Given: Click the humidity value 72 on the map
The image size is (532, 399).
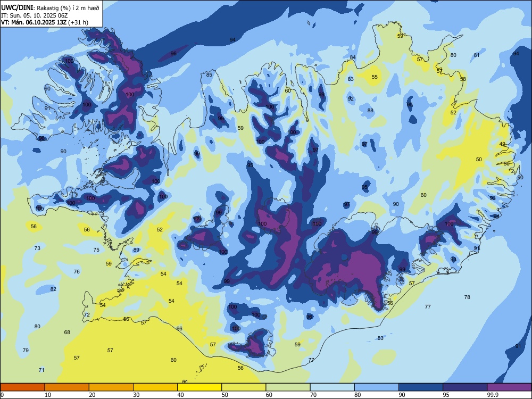Looking at the screenshot, I should pos(87,314).
